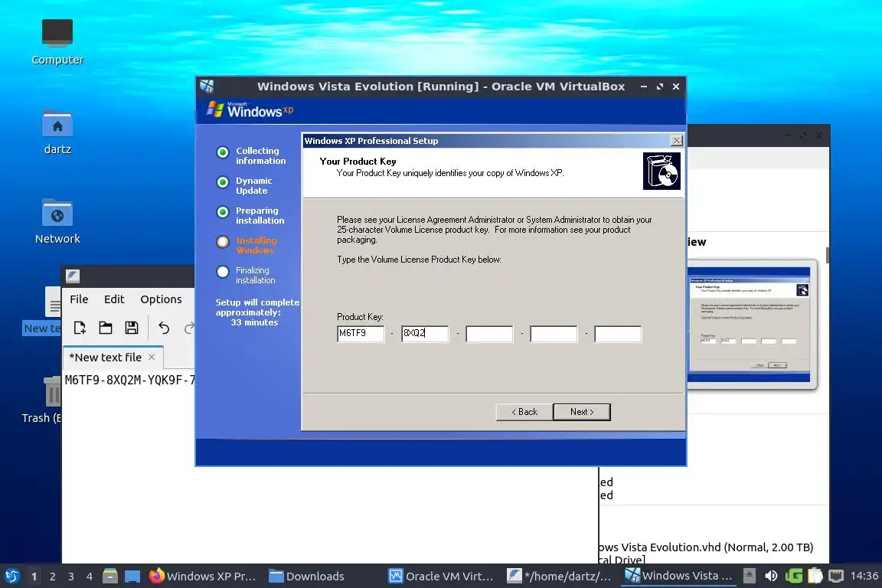Screen dimensions: 882x588
Task: Click the Next button in XP Setup
Action: 582,412
